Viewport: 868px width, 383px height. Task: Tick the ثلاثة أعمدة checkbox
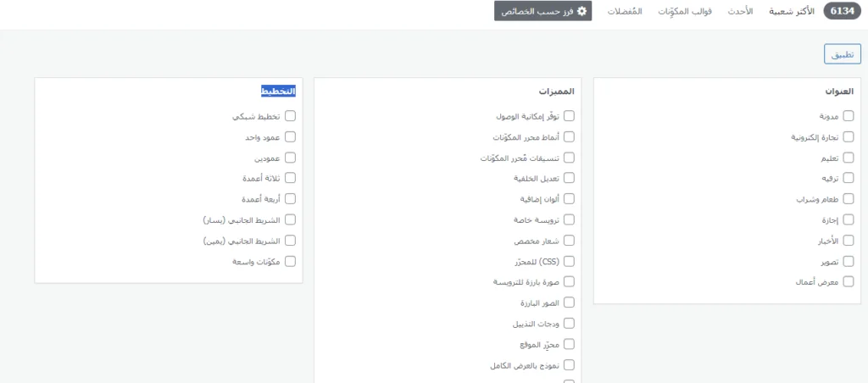pos(290,178)
